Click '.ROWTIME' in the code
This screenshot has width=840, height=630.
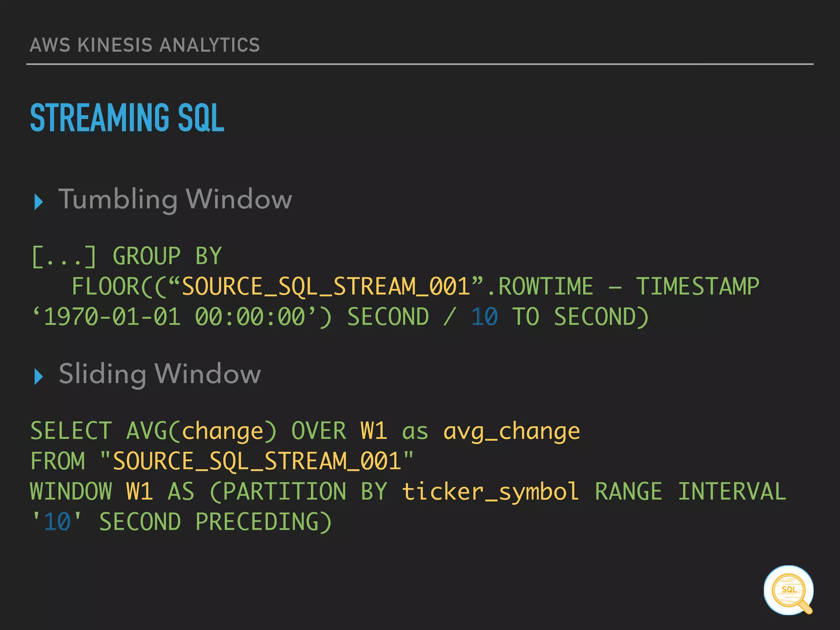540,286
